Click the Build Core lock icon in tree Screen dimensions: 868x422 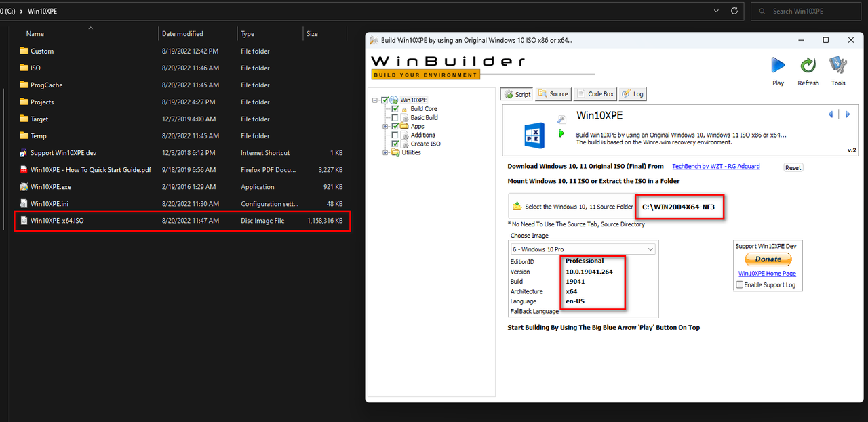(x=404, y=109)
